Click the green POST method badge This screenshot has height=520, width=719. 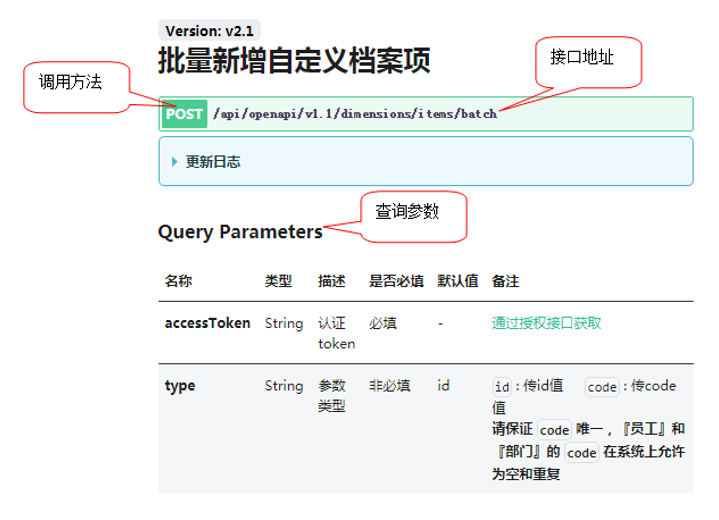[184, 114]
